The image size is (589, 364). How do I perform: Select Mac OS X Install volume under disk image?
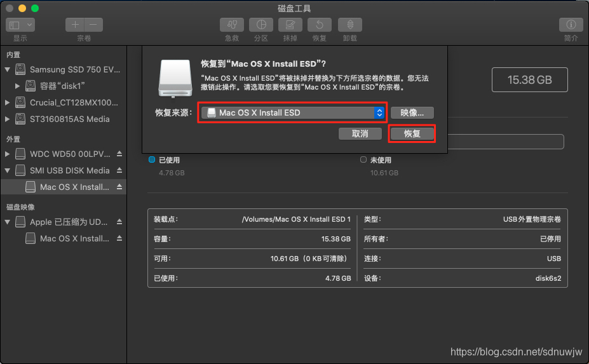(x=63, y=238)
